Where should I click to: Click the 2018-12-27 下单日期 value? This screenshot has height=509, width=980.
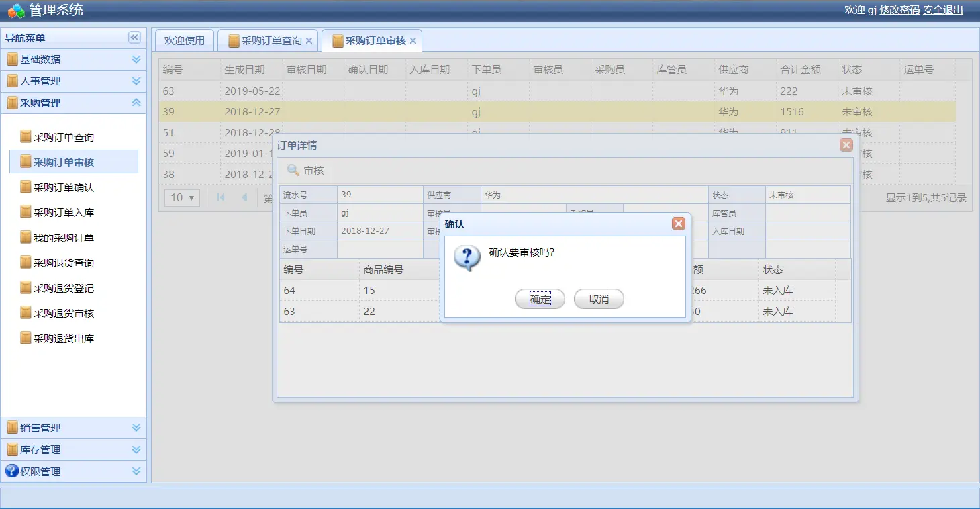pyautogui.click(x=366, y=231)
